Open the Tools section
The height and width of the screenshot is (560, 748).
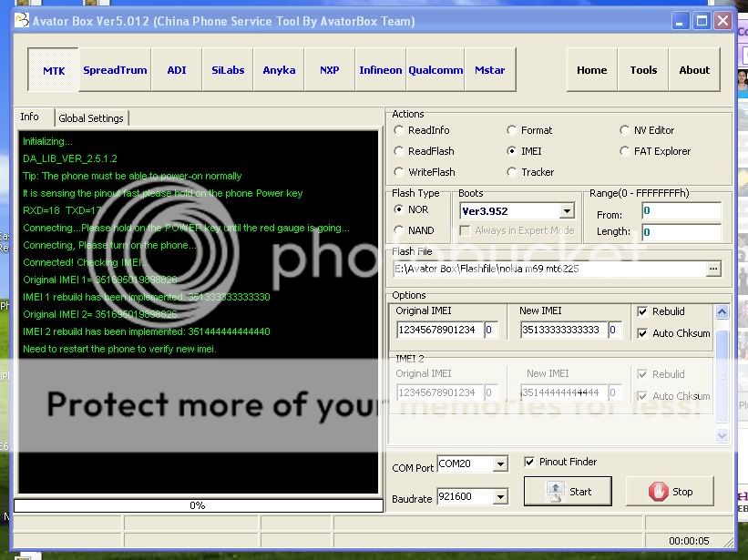click(643, 70)
